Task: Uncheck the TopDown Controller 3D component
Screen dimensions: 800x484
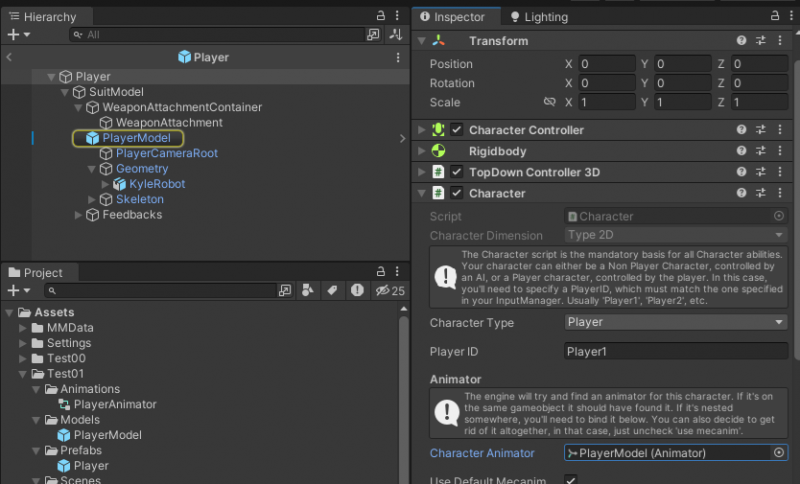Action: pos(457,172)
